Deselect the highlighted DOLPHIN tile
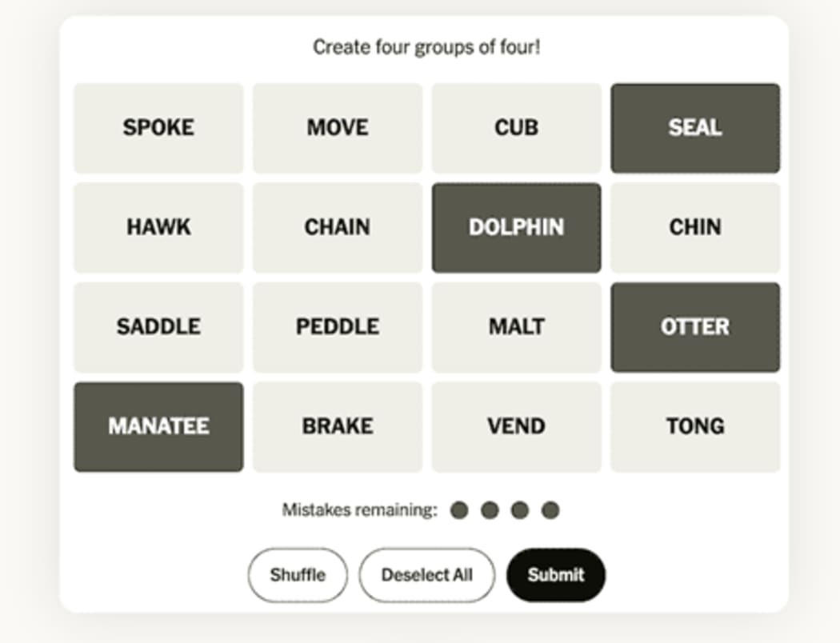Image resolution: width=840 pixels, height=643 pixels. (x=516, y=227)
